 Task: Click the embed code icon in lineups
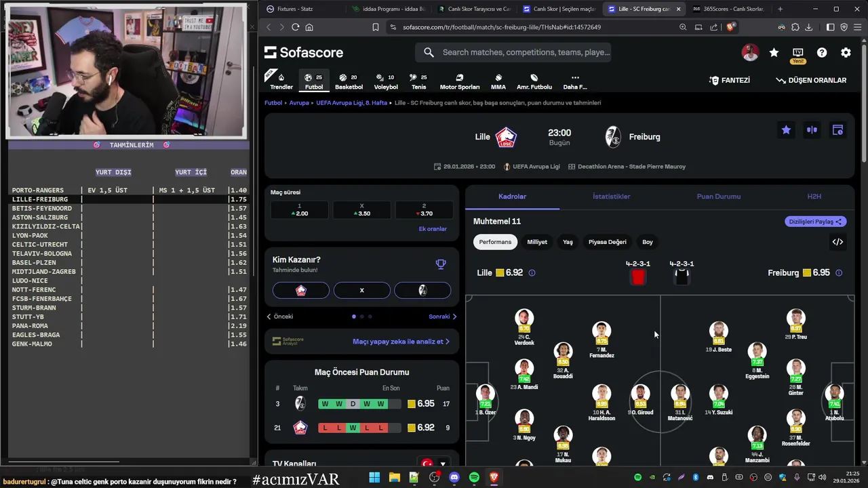point(837,242)
